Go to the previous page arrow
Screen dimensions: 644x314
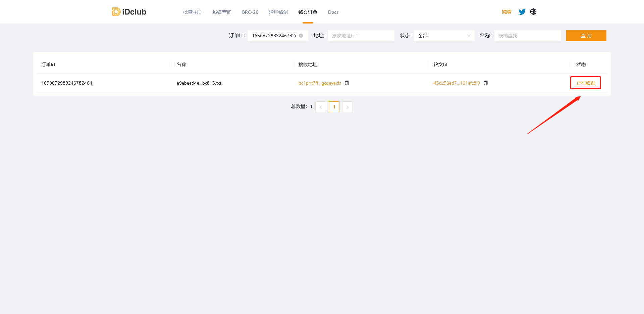coord(321,107)
